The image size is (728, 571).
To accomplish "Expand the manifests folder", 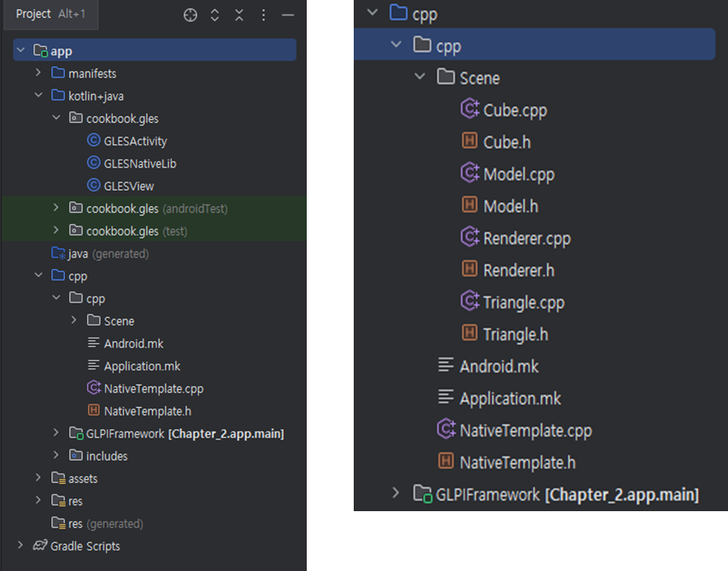I will pyautogui.click(x=38, y=73).
